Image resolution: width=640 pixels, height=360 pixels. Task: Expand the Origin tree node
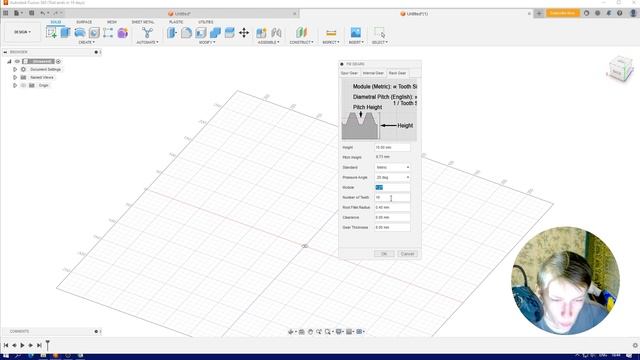pyautogui.click(x=15, y=85)
